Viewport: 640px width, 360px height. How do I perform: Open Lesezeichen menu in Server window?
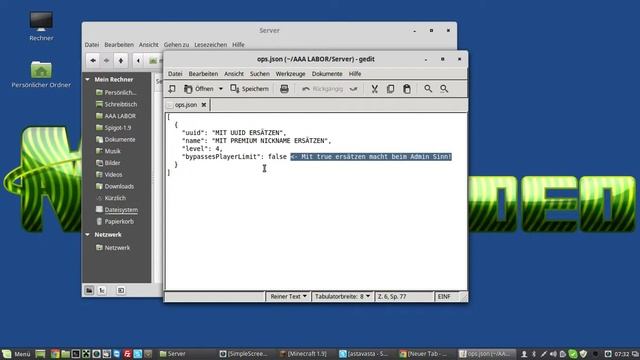pos(210,45)
